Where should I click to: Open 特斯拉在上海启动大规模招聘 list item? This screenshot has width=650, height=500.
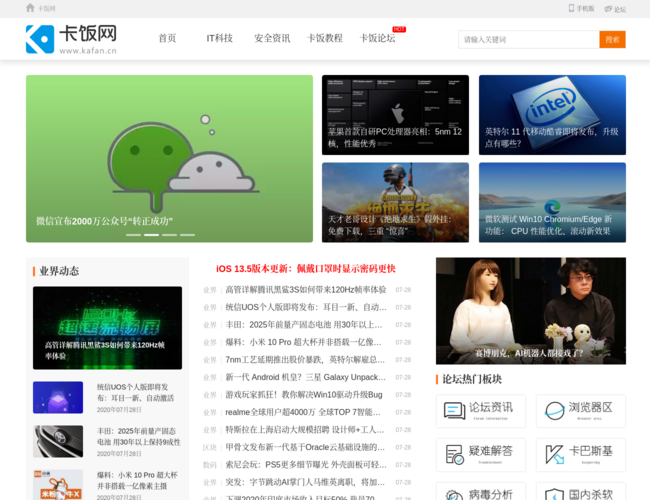[305, 430]
